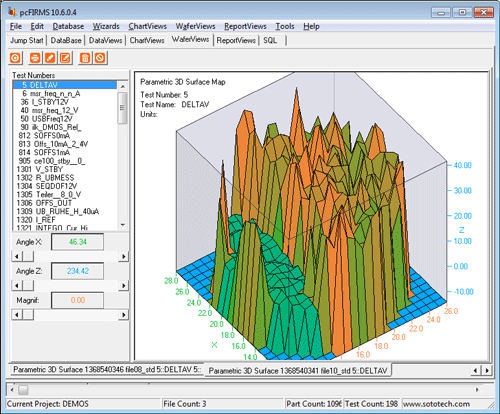The width and height of the screenshot is (500, 414).
Task: Click the Angle Z value field
Action: 77,271
